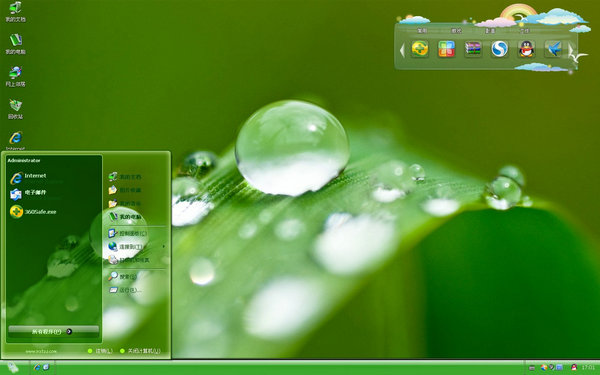Expand 所有程序 all programs list
Viewport: 600px width, 375px height.
click(54, 331)
